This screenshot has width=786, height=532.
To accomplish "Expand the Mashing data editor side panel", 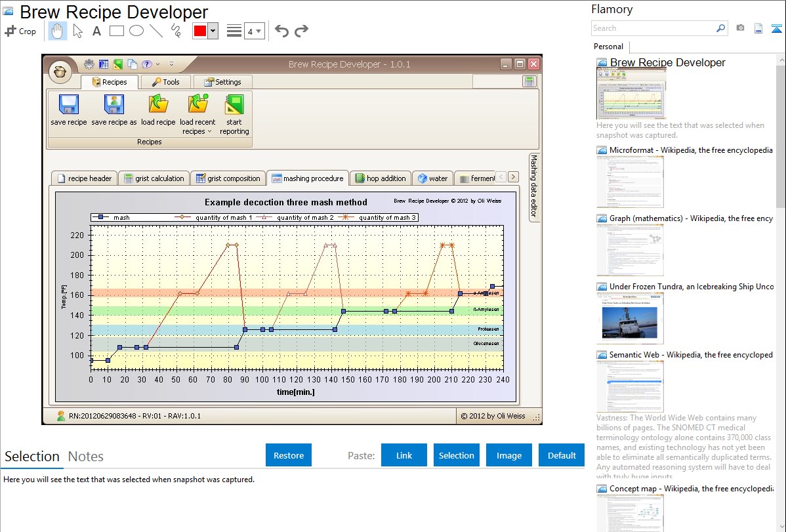I will [534, 186].
